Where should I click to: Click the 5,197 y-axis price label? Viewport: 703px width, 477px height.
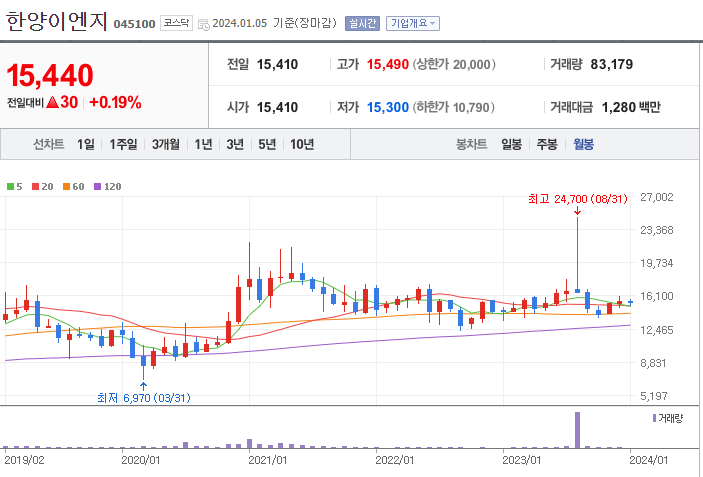(656, 396)
